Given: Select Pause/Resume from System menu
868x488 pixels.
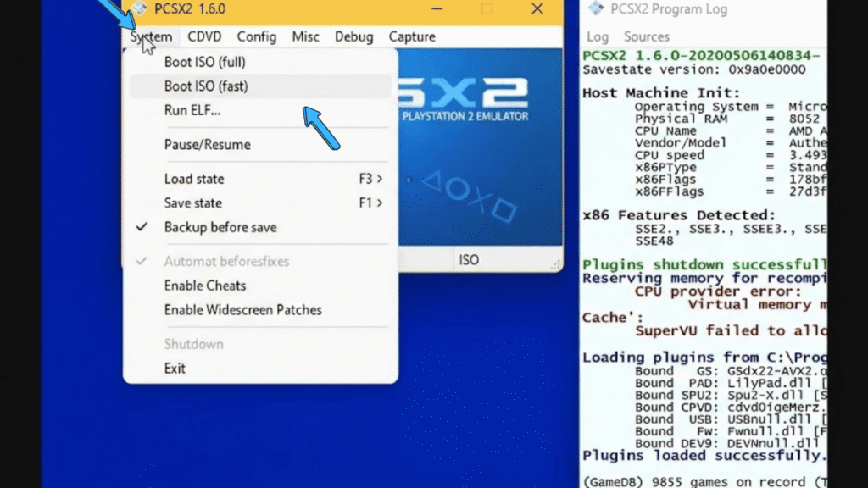Looking at the screenshot, I should point(207,145).
